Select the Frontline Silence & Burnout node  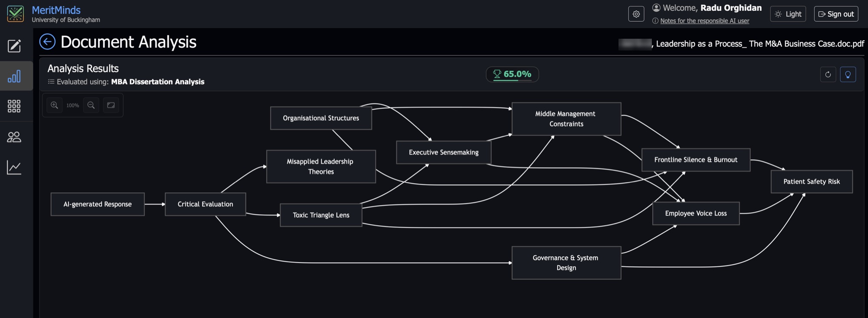point(696,160)
